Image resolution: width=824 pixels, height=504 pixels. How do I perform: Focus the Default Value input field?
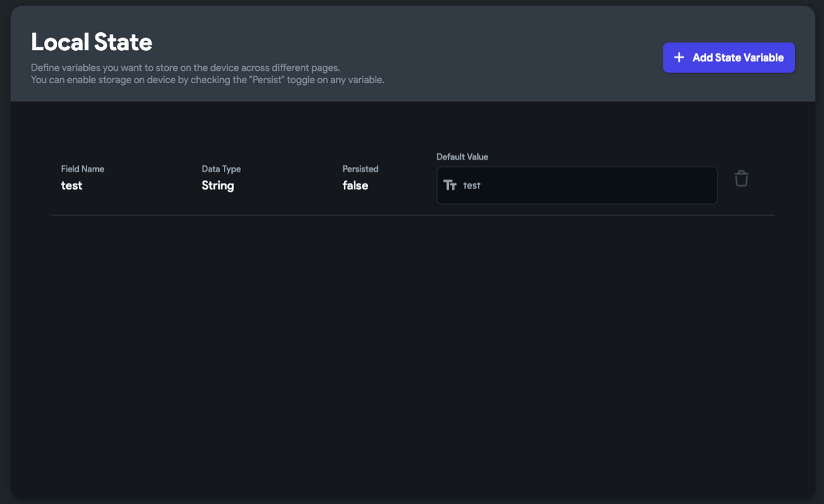pos(577,185)
